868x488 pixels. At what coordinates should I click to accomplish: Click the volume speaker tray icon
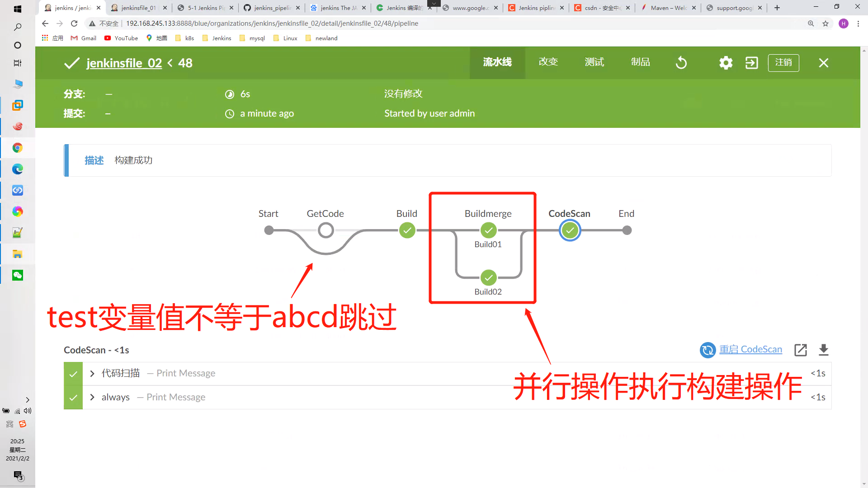click(28, 411)
